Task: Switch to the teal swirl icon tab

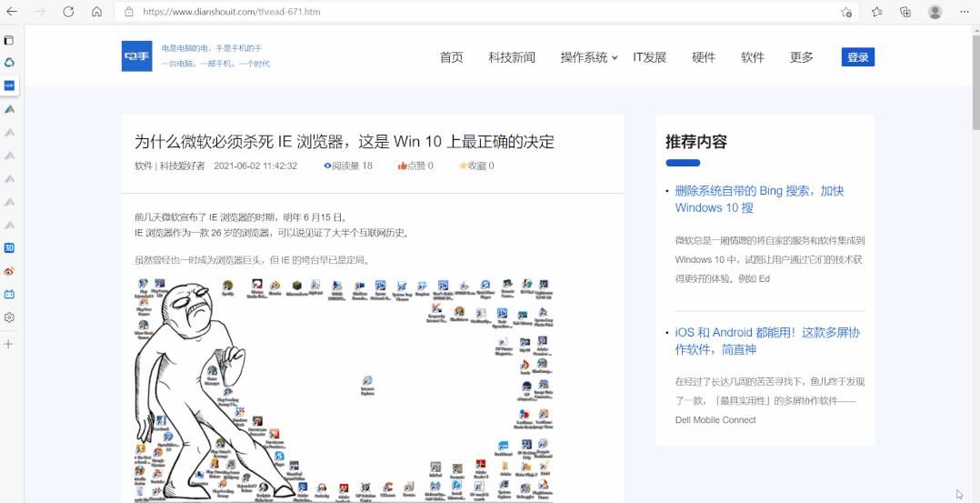Action: 9,63
